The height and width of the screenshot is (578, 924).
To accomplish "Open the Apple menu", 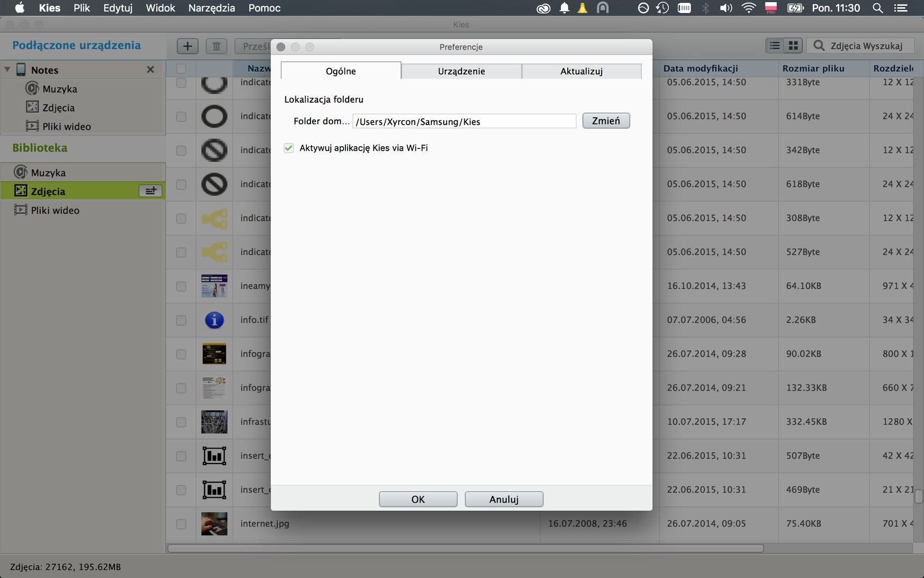I will (x=19, y=8).
